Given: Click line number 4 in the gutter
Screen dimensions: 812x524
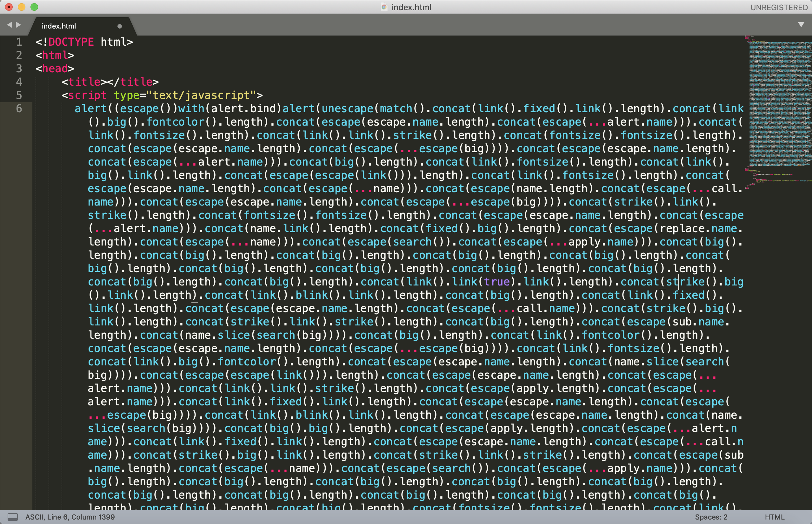Looking at the screenshot, I should point(19,82).
